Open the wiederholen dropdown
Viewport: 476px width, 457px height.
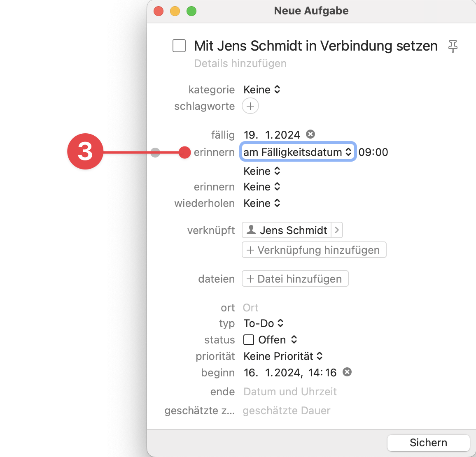(x=261, y=203)
